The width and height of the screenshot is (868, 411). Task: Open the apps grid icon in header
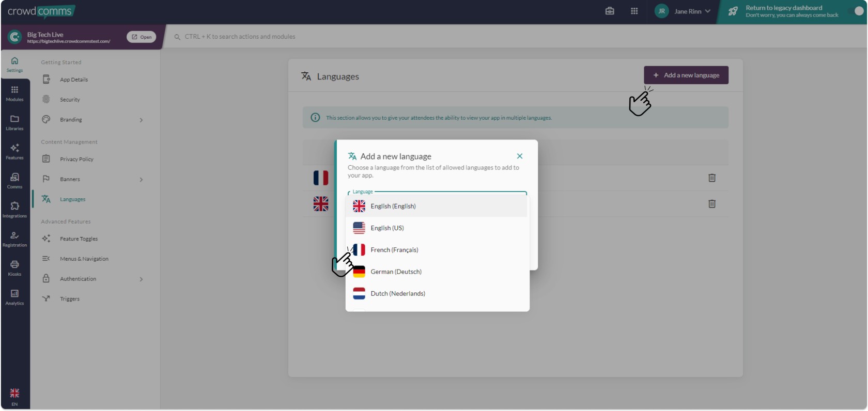(634, 11)
